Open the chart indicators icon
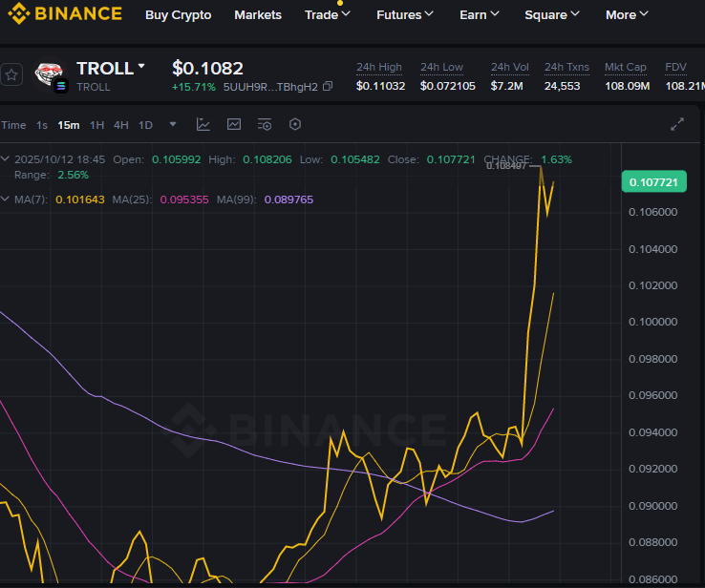The height and width of the screenshot is (588, 705). pyautogui.click(x=203, y=124)
